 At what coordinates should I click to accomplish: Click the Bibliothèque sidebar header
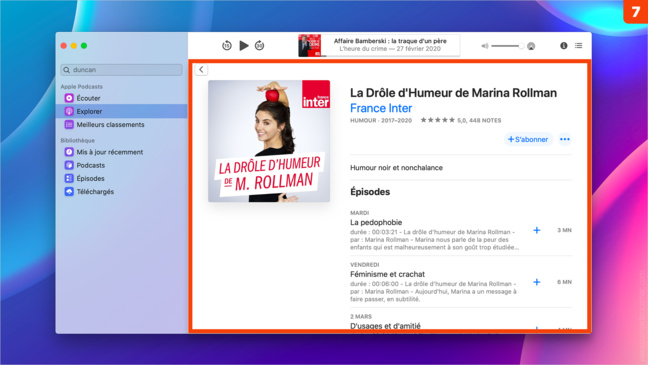coord(78,141)
